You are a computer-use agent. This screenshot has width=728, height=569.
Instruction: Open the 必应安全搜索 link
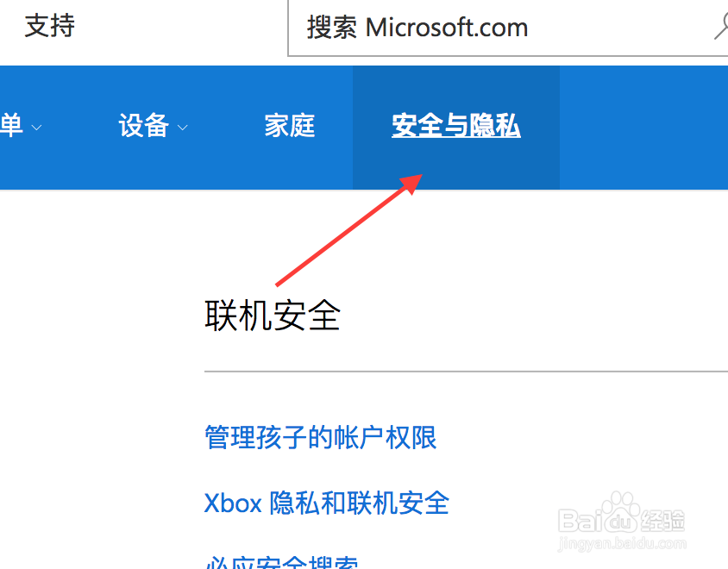click(x=281, y=562)
